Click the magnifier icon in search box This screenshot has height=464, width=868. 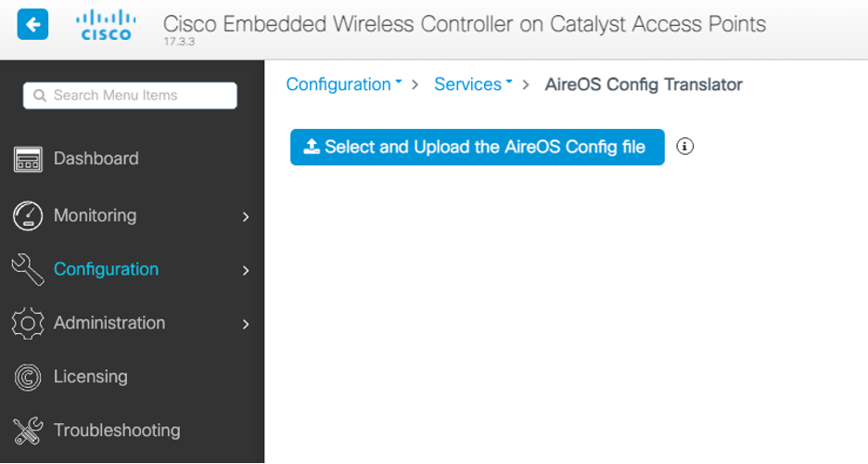pyautogui.click(x=40, y=96)
